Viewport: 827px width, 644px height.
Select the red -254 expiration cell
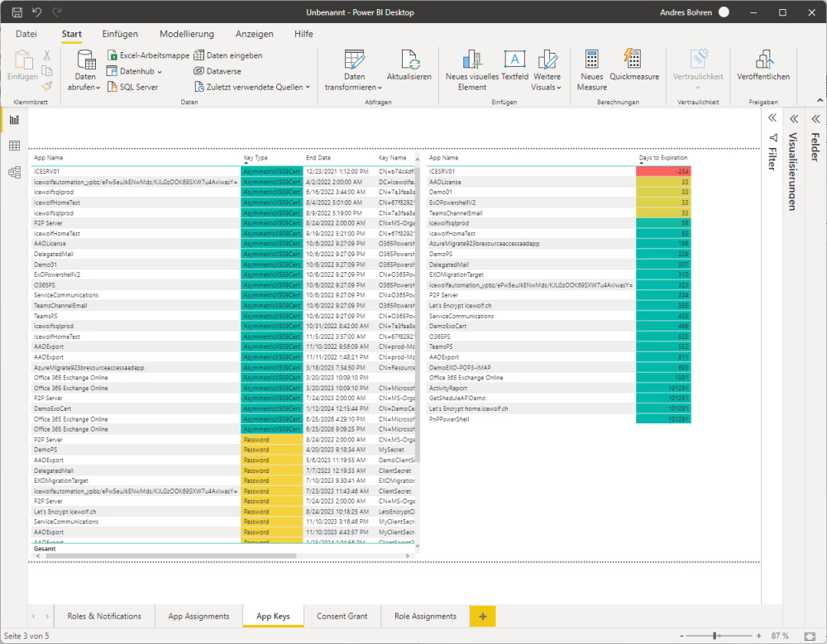[x=663, y=171]
